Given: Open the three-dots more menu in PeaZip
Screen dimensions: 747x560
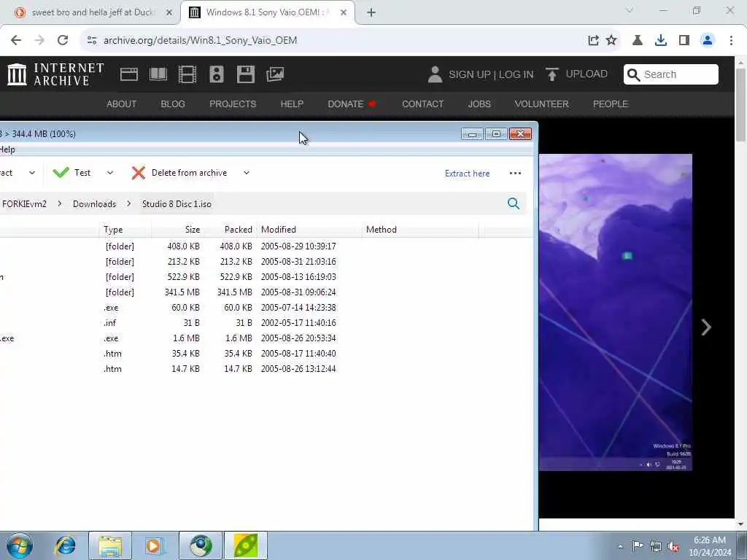Looking at the screenshot, I should click(515, 174).
